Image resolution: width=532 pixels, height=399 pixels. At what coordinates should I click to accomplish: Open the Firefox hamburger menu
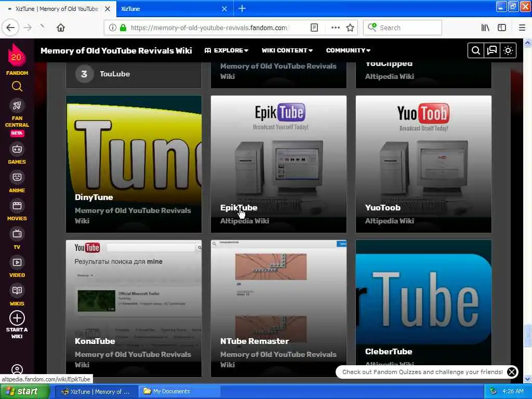click(522, 28)
